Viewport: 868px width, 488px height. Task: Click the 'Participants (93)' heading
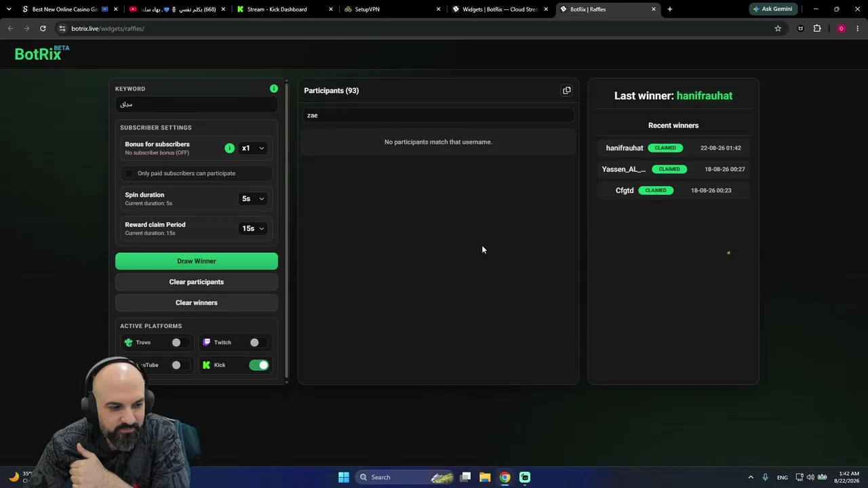[x=332, y=91]
